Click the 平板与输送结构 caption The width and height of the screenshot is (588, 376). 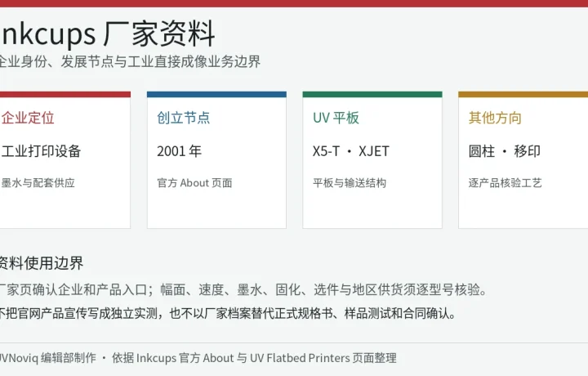click(x=350, y=183)
